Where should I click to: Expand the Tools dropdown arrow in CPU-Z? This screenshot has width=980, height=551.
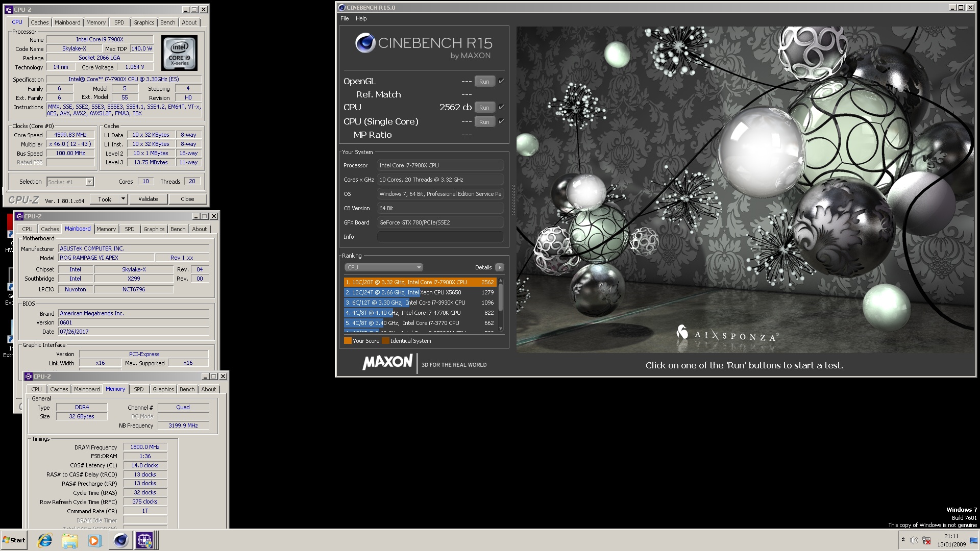click(x=123, y=199)
